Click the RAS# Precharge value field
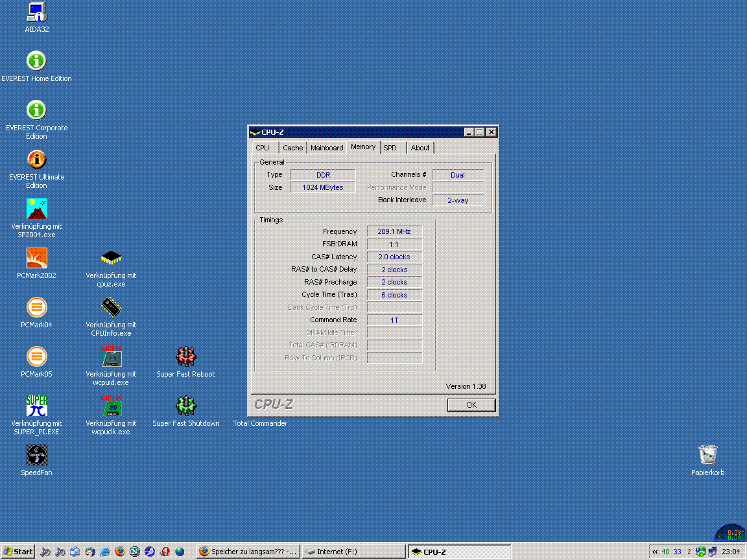 pos(394,282)
